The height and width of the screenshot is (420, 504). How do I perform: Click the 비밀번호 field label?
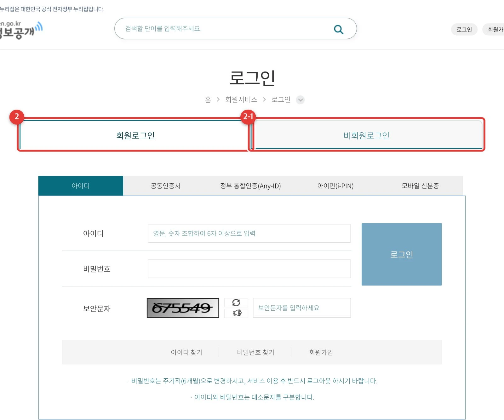tap(97, 269)
